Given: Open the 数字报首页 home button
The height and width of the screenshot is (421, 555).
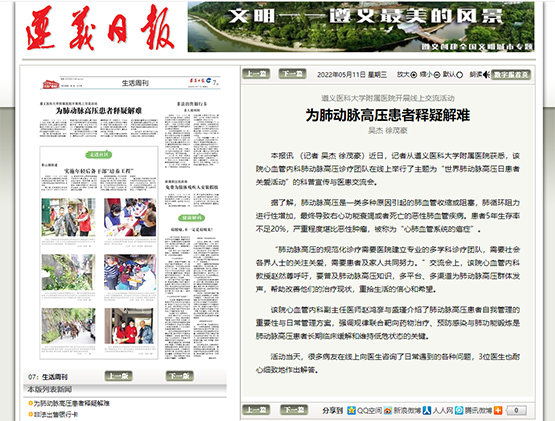Looking at the screenshot, I should tap(511, 75).
